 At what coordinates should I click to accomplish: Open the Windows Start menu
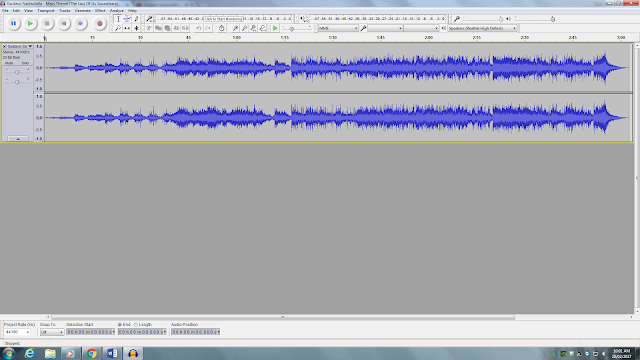(9, 353)
